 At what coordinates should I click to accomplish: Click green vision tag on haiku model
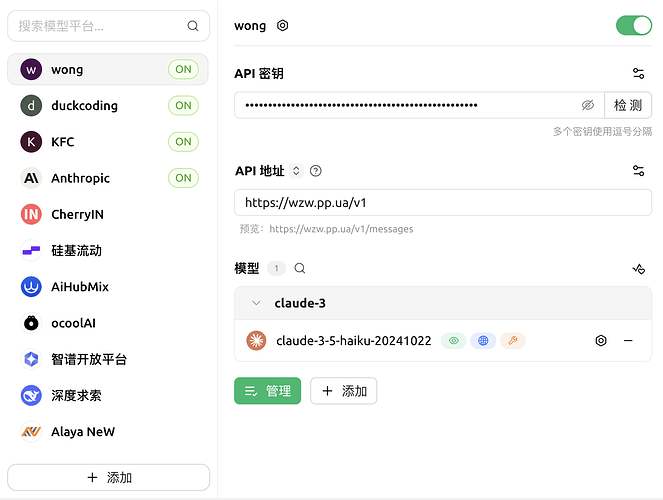click(454, 341)
